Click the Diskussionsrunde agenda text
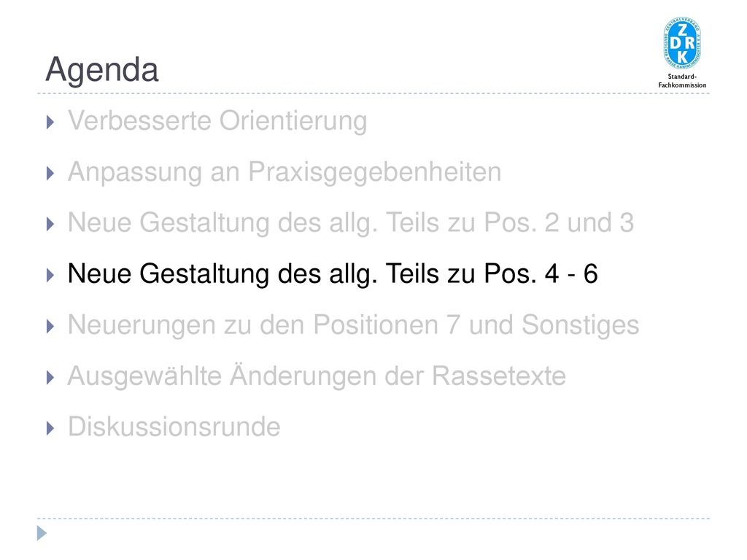 (174, 427)
